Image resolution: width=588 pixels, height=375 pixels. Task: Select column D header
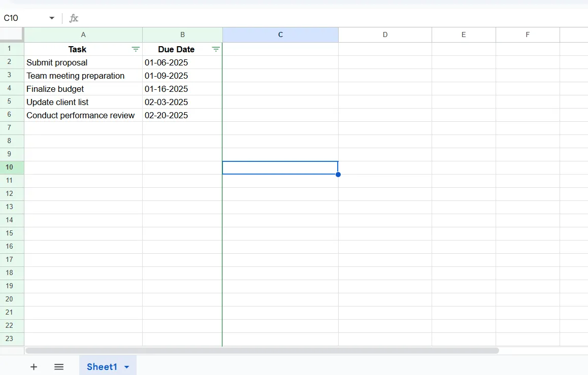click(x=385, y=35)
